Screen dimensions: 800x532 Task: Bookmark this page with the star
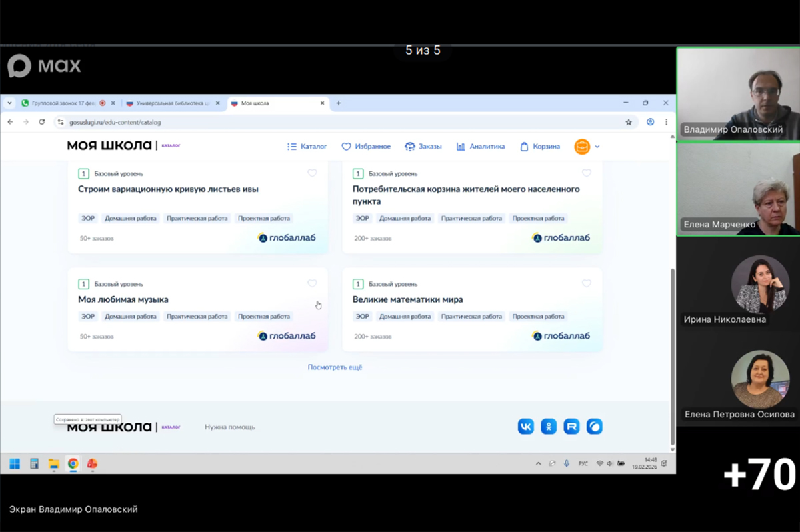pyautogui.click(x=628, y=122)
